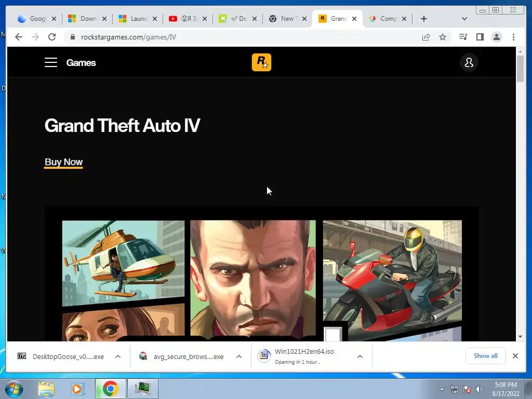Click page scrollbar up arrow

pos(520,51)
